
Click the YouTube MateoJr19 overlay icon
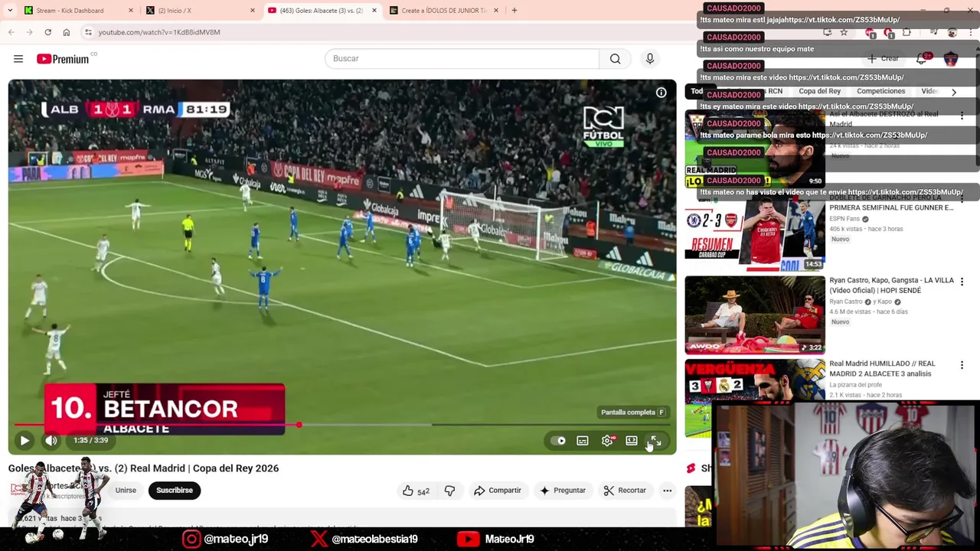click(x=468, y=539)
